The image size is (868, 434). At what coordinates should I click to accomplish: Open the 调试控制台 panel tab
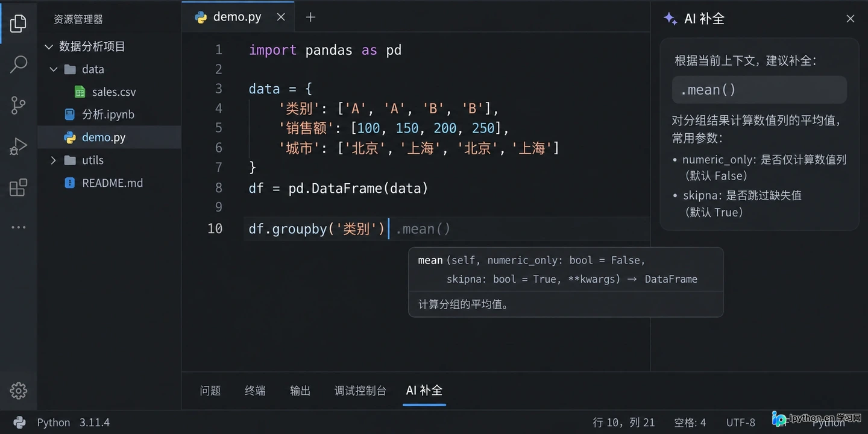pyautogui.click(x=360, y=391)
